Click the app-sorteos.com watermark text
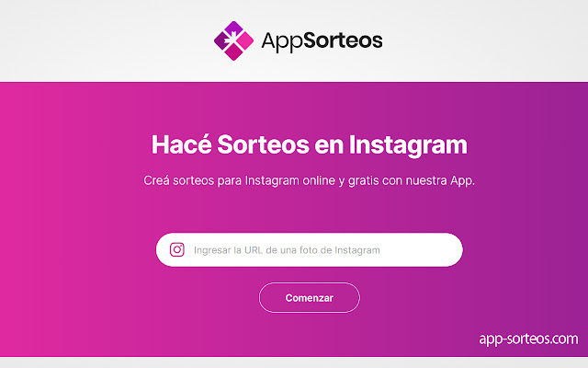 [528, 339]
